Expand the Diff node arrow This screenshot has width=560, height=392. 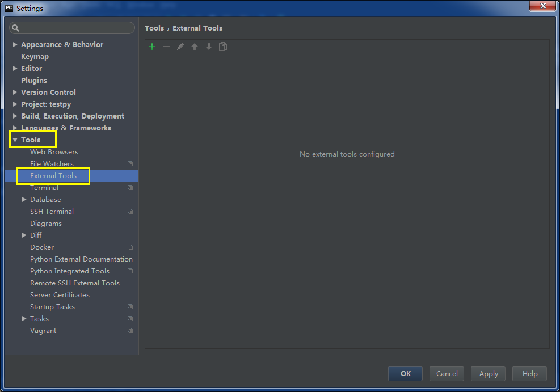pos(24,235)
